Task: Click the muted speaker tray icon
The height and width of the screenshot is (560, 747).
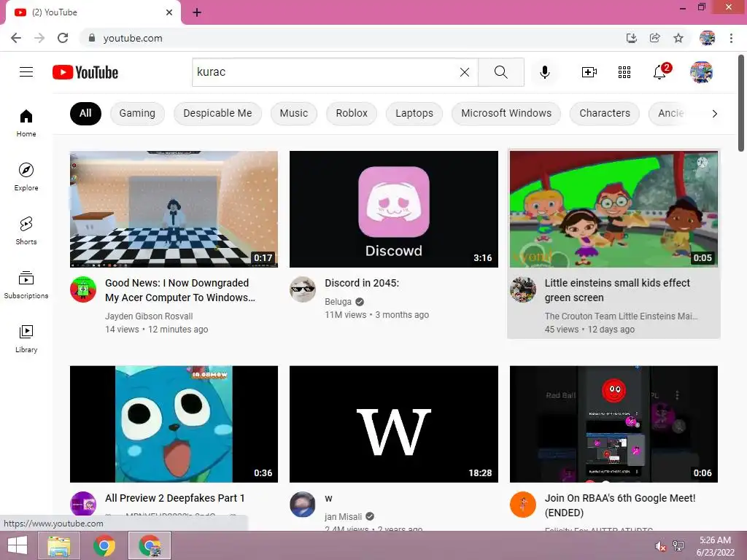Action: pyautogui.click(x=660, y=546)
